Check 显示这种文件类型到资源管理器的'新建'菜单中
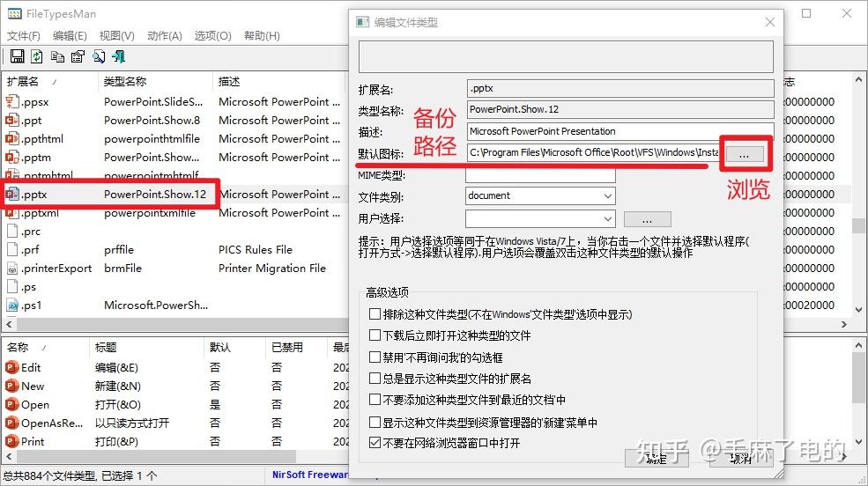 click(x=375, y=423)
